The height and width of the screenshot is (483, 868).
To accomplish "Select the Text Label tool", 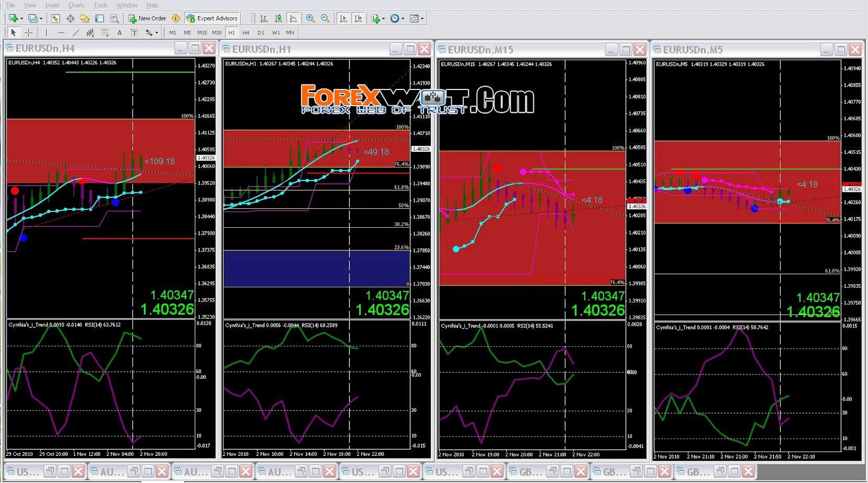I will 134,33.
